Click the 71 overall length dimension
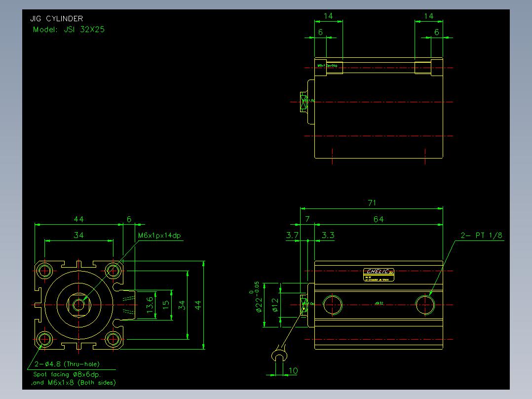 (372, 203)
